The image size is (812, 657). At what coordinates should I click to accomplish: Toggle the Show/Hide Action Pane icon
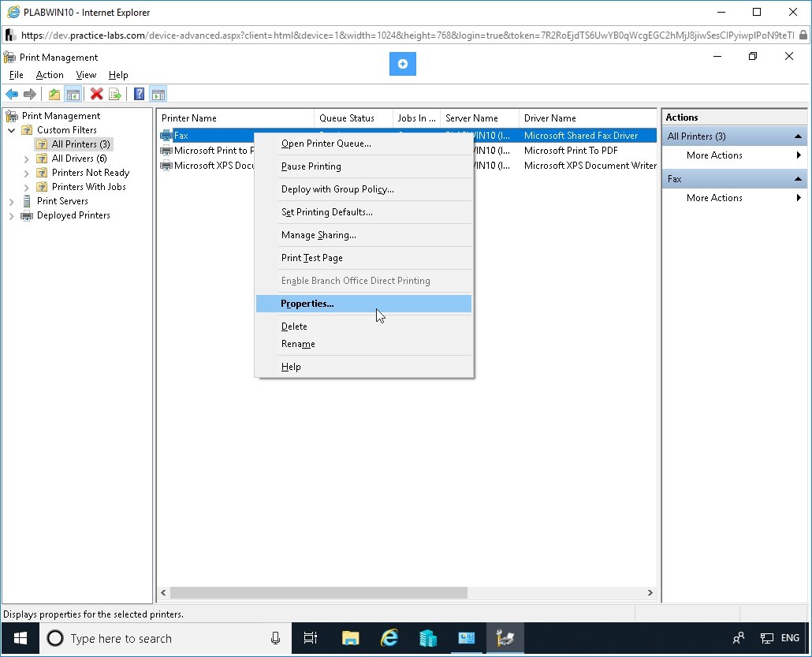158,95
